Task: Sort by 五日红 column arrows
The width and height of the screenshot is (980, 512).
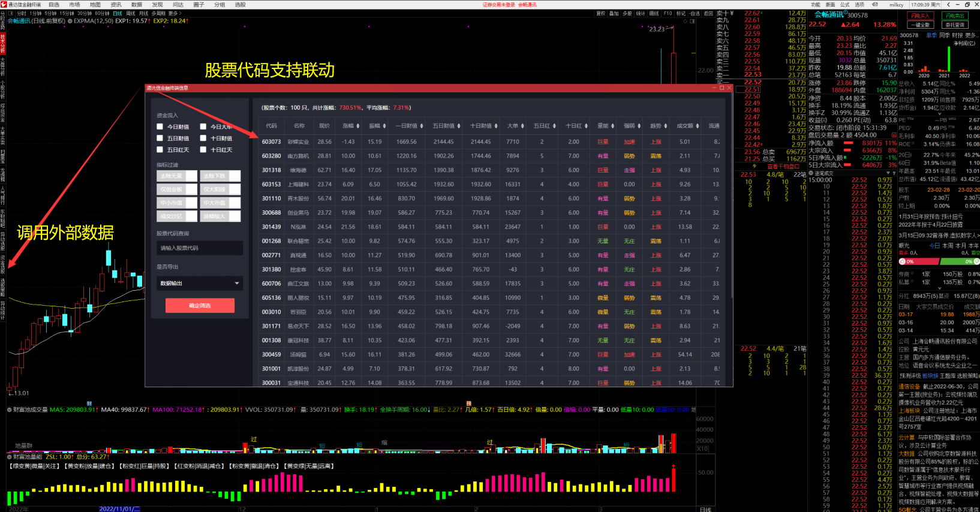Action: click(555, 126)
